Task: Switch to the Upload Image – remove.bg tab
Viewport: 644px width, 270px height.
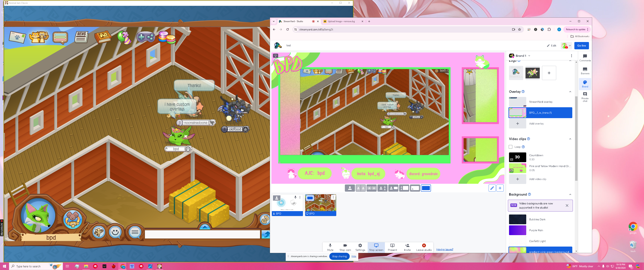Action: click(x=341, y=21)
